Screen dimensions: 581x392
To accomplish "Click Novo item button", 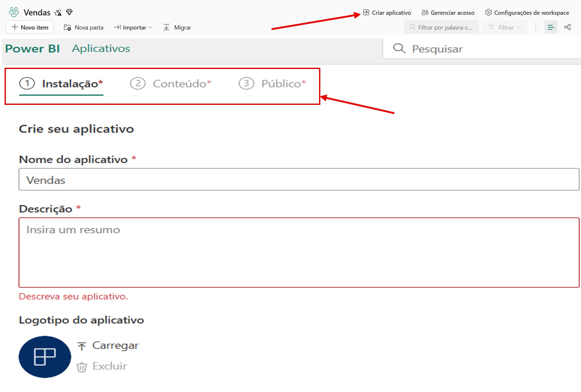I will coord(30,27).
